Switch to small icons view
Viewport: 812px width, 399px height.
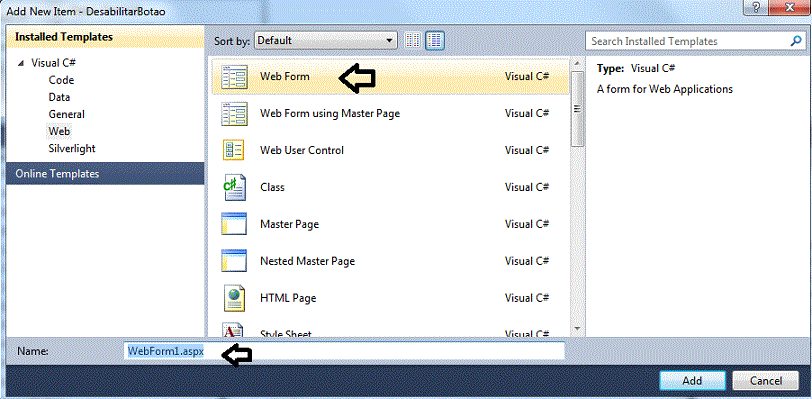point(413,40)
